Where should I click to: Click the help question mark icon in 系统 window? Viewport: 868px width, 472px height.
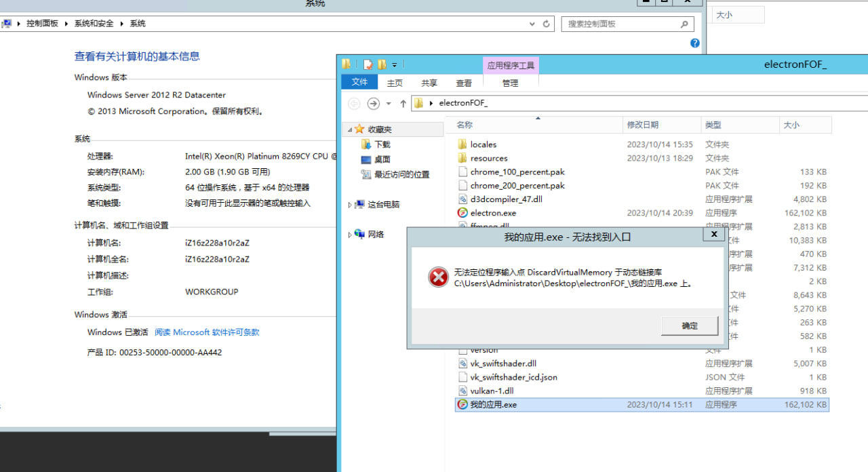coord(694,43)
